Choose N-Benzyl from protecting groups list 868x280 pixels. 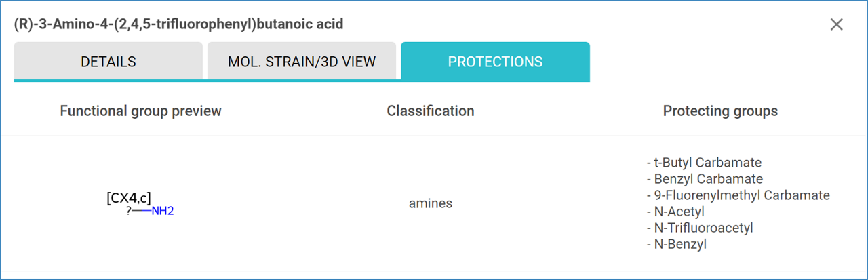click(x=676, y=244)
